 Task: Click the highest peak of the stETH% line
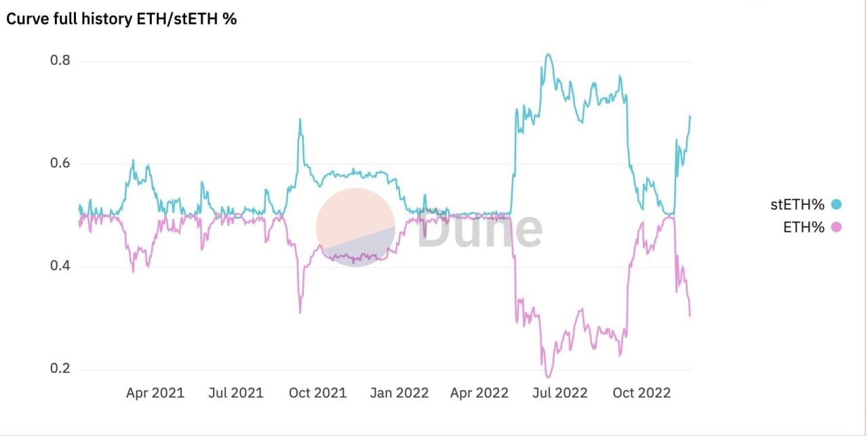click(548, 54)
